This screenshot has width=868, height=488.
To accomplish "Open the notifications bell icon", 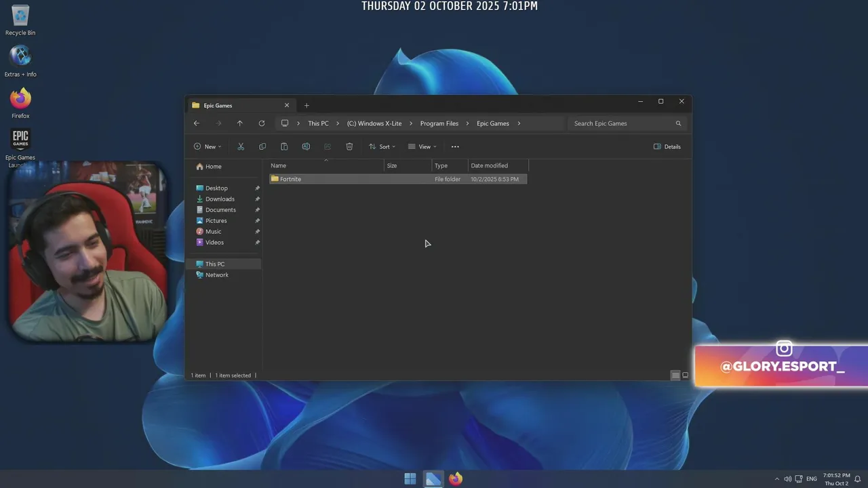I will tap(858, 479).
